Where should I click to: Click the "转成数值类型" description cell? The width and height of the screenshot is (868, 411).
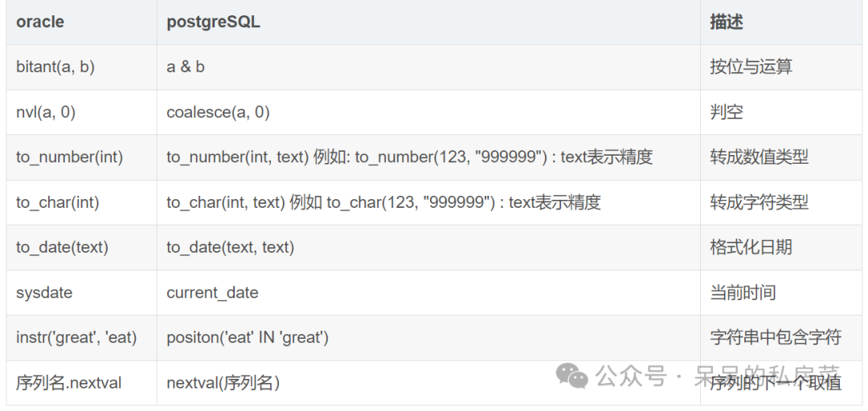coord(759,157)
